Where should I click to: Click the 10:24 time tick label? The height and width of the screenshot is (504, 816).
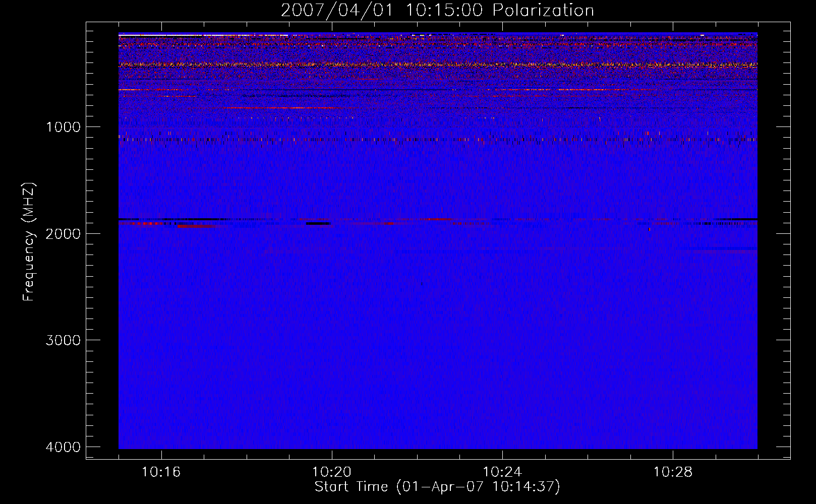[x=502, y=472]
